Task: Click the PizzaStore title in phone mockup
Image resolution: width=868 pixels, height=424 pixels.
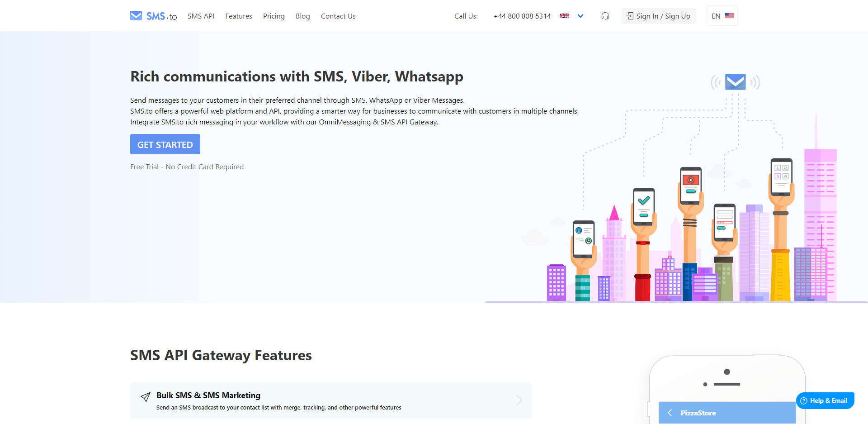Action: coord(698,413)
